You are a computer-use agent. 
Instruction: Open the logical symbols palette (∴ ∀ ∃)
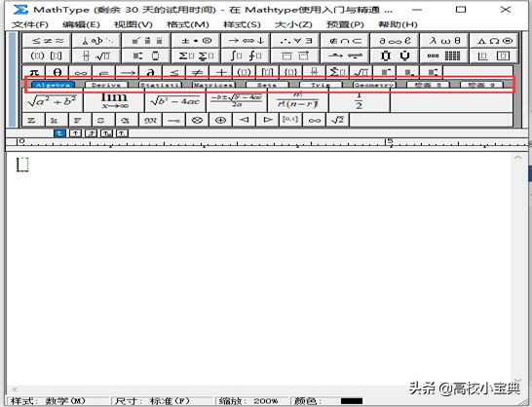point(295,41)
